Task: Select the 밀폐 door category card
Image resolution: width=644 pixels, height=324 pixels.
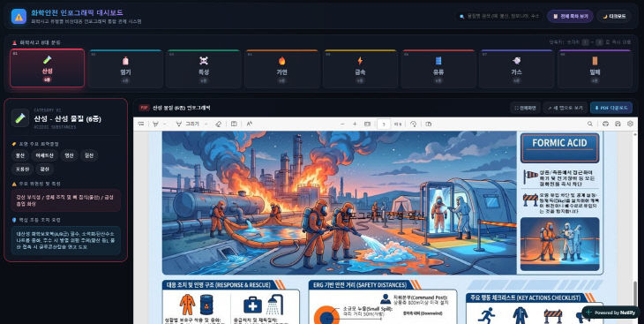Action: coord(595,69)
